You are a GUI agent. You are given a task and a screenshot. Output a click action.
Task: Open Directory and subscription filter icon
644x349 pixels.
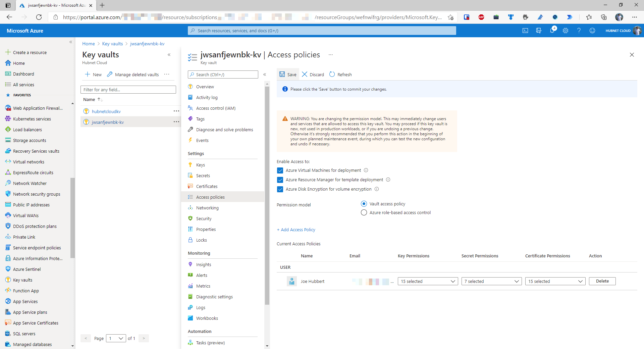[539, 31]
